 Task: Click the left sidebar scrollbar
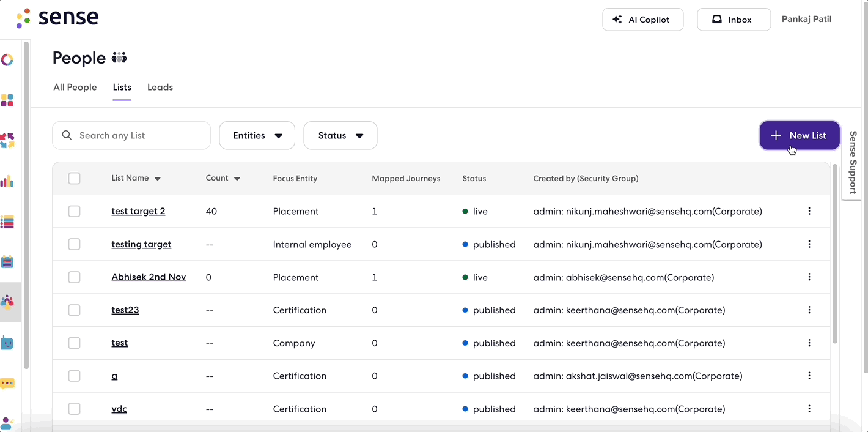pos(26,205)
